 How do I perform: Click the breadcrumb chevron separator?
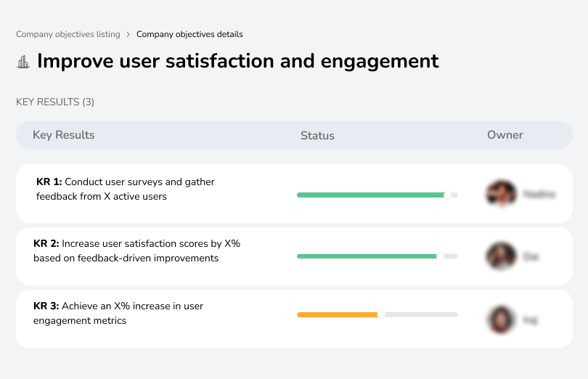pos(128,35)
